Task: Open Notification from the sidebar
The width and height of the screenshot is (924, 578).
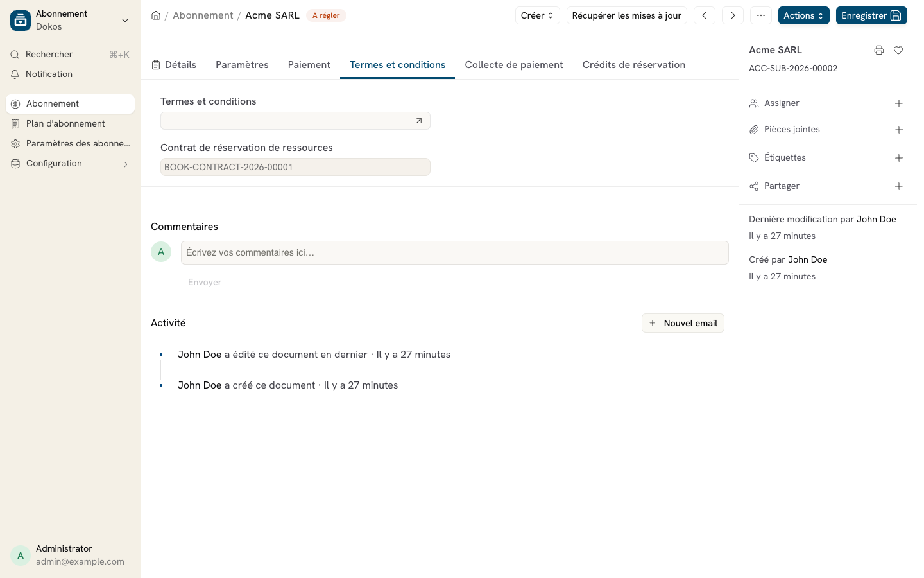Action: (71, 74)
